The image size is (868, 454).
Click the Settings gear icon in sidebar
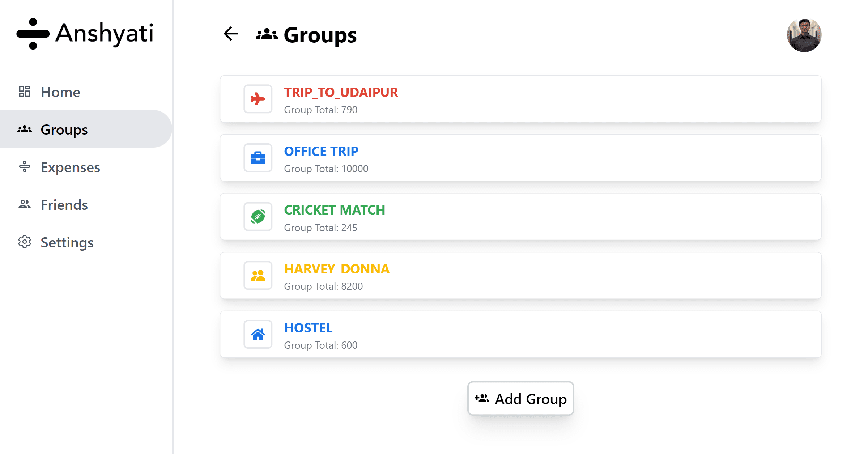coord(25,242)
